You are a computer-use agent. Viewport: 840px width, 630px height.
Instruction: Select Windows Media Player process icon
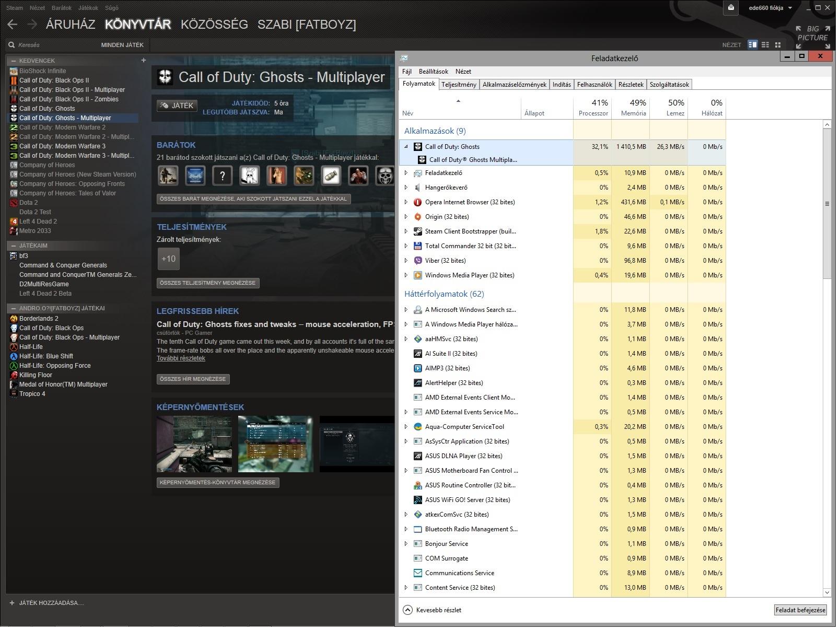click(x=417, y=275)
